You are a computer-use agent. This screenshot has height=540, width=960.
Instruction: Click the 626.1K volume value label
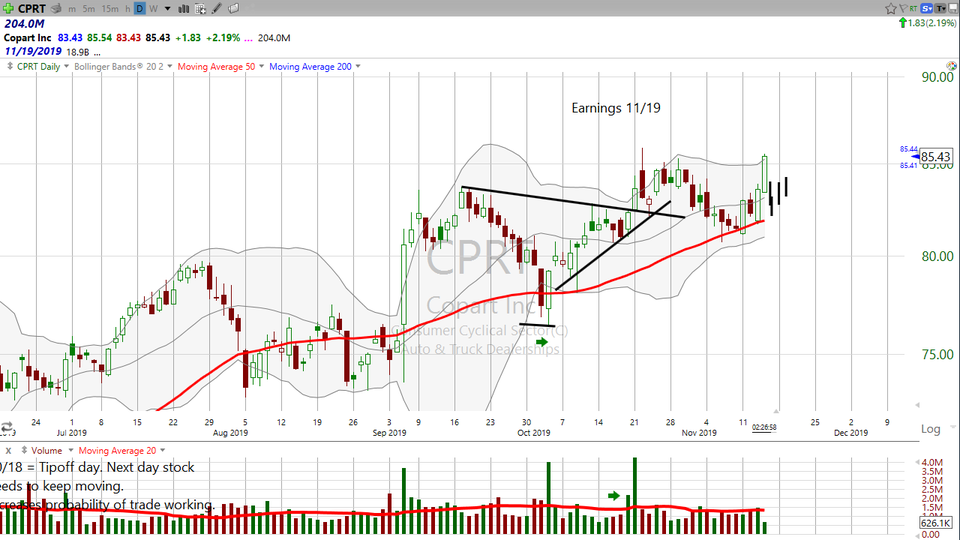point(936,523)
